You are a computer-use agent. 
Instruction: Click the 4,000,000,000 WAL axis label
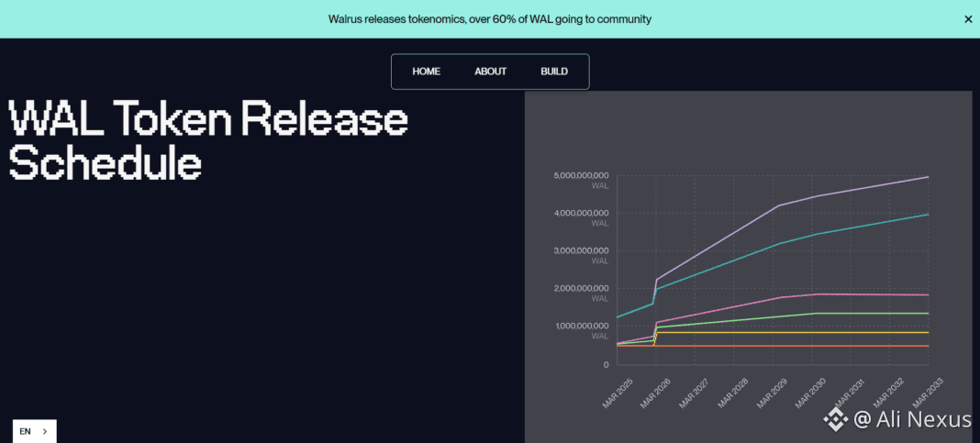tap(581, 218)
